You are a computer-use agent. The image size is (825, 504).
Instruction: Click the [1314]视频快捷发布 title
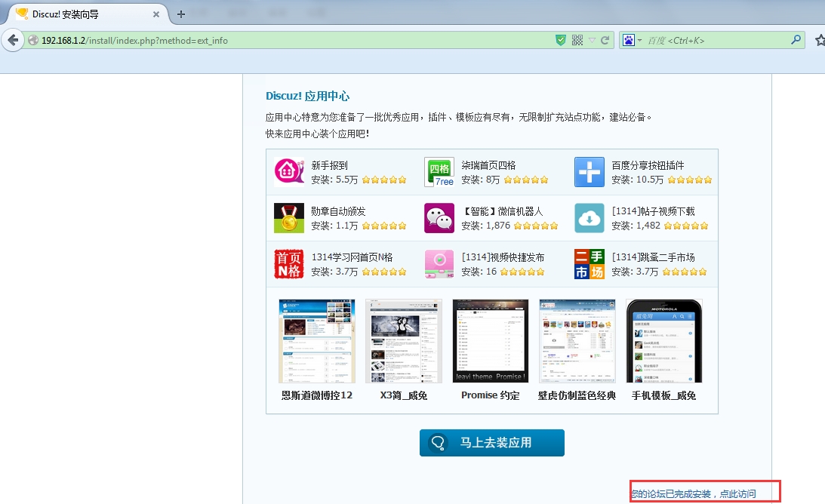[503, 257]
